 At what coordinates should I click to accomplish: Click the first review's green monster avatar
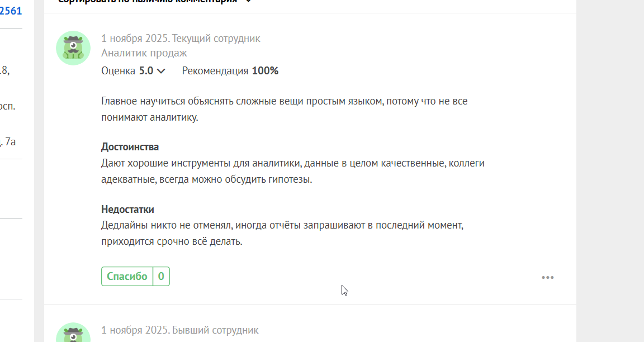point(73,48)
